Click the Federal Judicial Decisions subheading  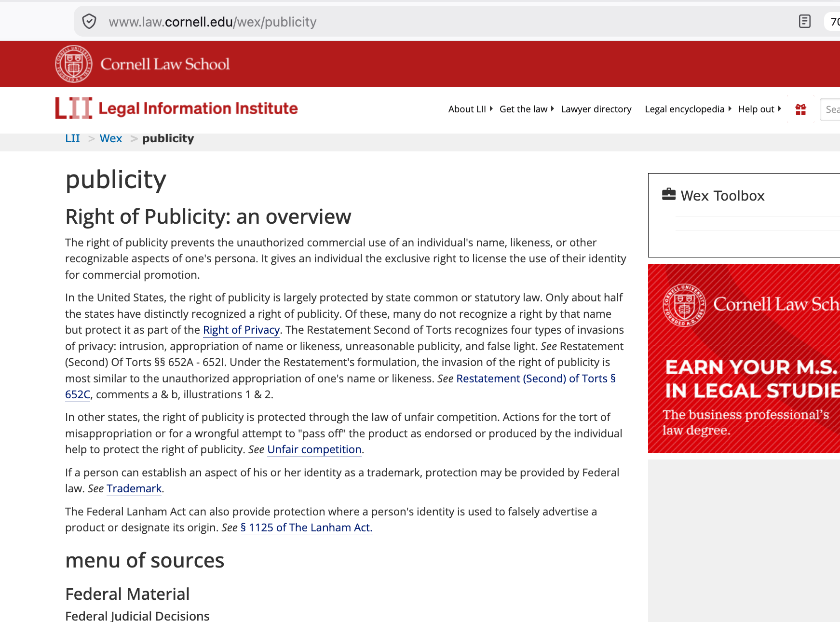coord(137,616)
